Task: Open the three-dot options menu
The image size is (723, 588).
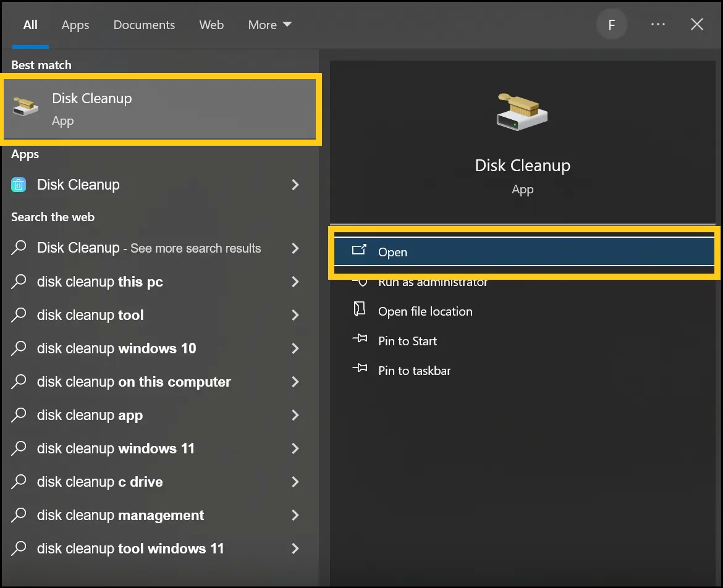Action: (657, 24)
